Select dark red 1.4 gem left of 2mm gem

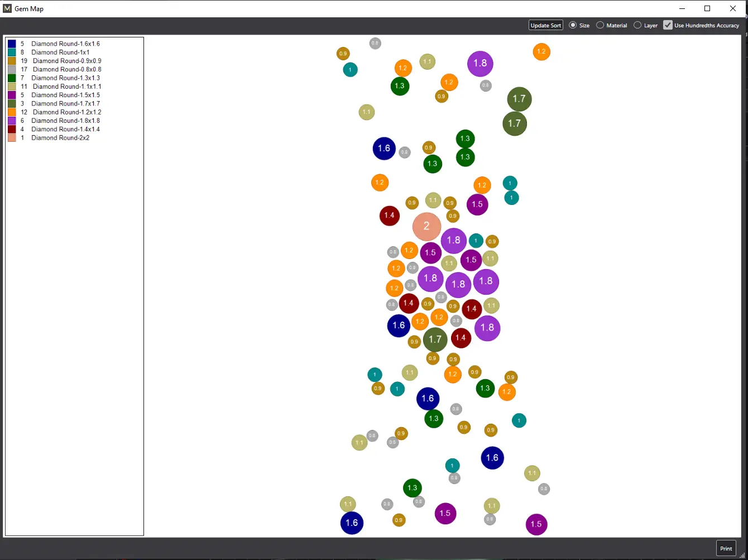point(389,216)
